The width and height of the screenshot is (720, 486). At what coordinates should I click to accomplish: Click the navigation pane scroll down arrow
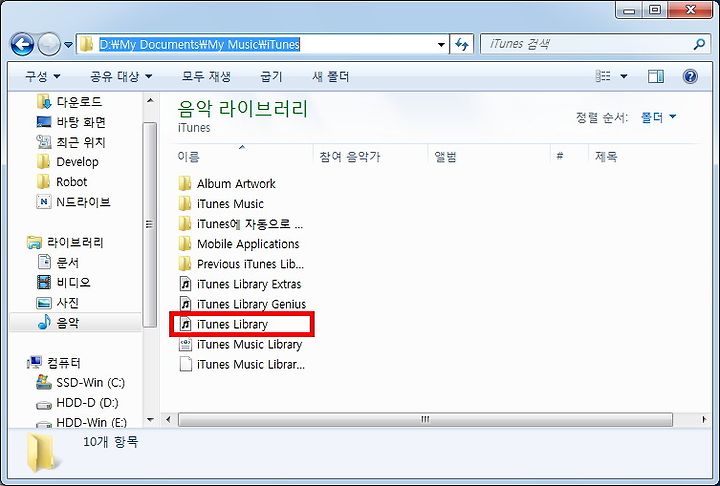(150, 419)
